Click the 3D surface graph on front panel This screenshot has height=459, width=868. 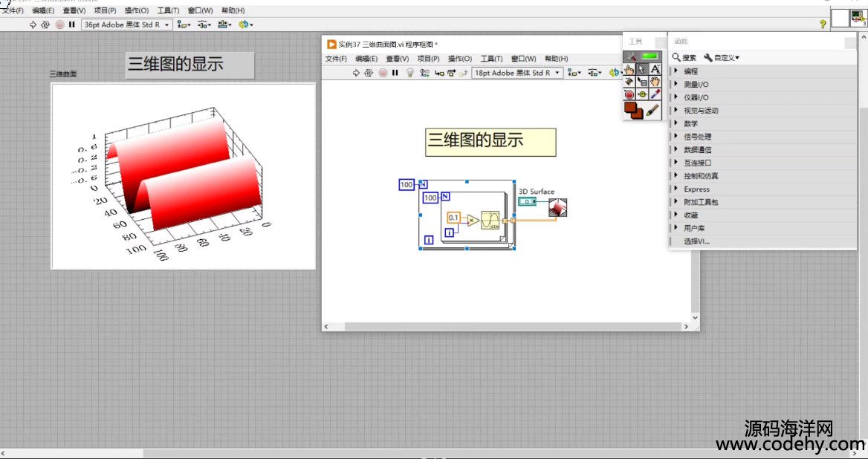[x=184, y=176]
